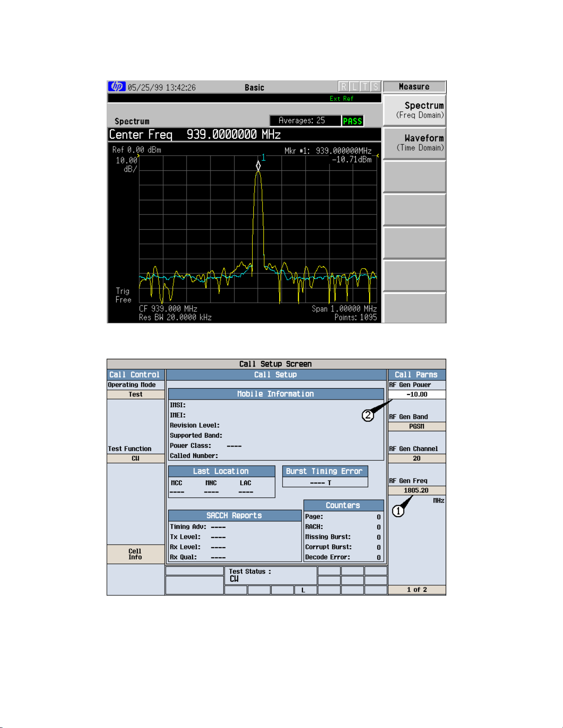
Task: Click marker 1 diamond on spectrum peak
Action: pyautogui.click(x=258, y=165)
